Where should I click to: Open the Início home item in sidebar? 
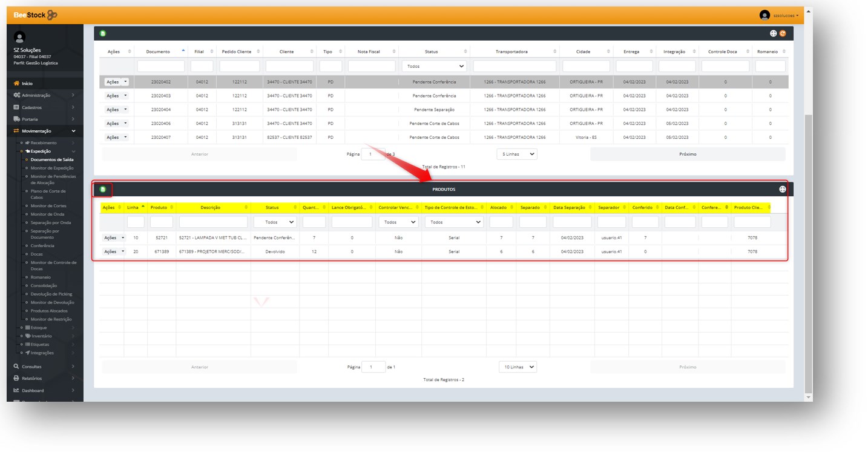coord(27,84)
